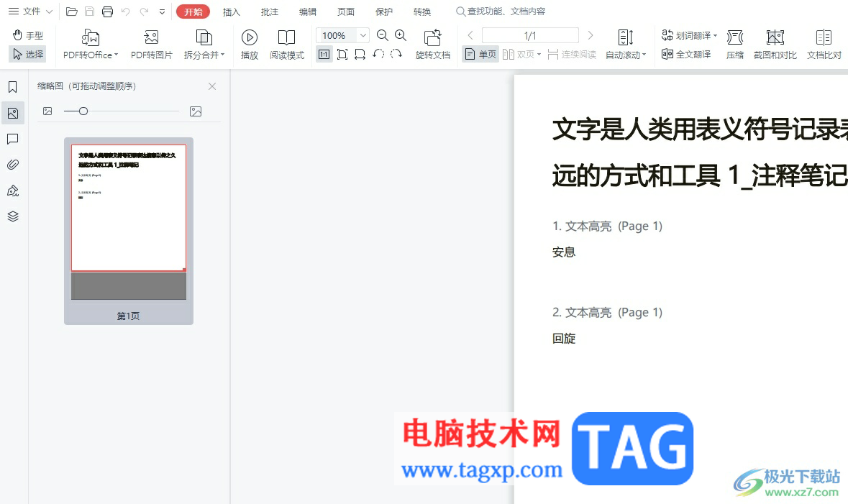The width and height of the screenshot is (848, 504).
Task: Open 自动滚动 dropdown
Action: coord(626,45)
